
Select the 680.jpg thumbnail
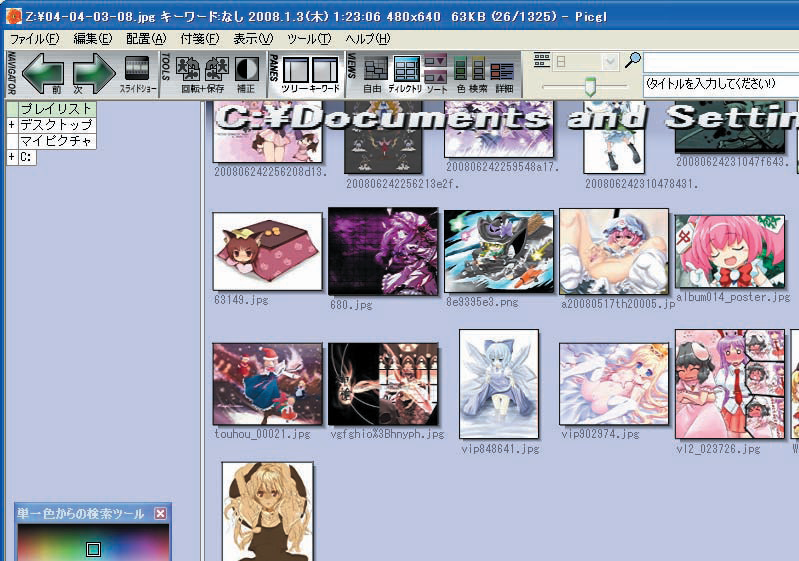click(x=383, y=251)
